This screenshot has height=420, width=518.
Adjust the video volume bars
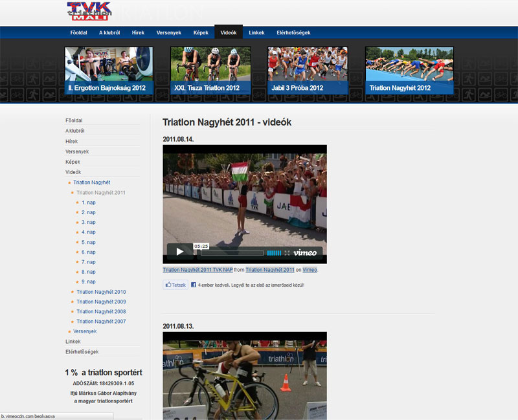point(274,253)
